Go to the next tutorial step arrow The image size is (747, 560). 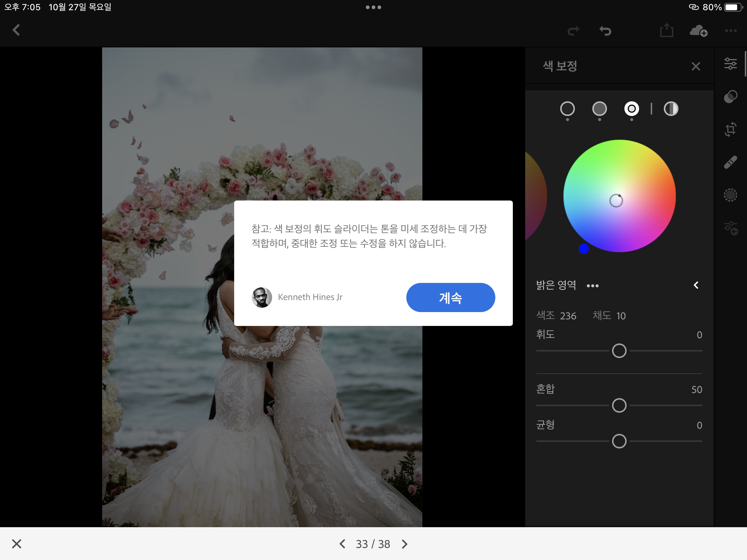(405, 544)
